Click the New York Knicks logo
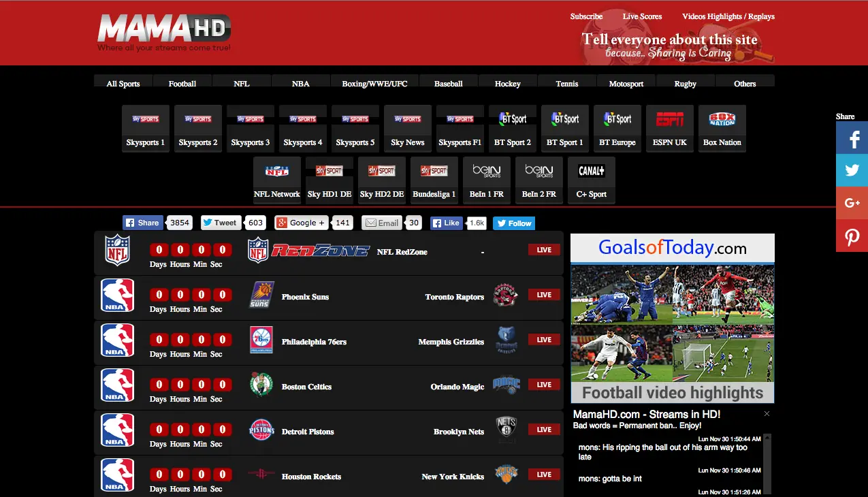This screenshot has height=497, width=868. [x=507, y=473]
